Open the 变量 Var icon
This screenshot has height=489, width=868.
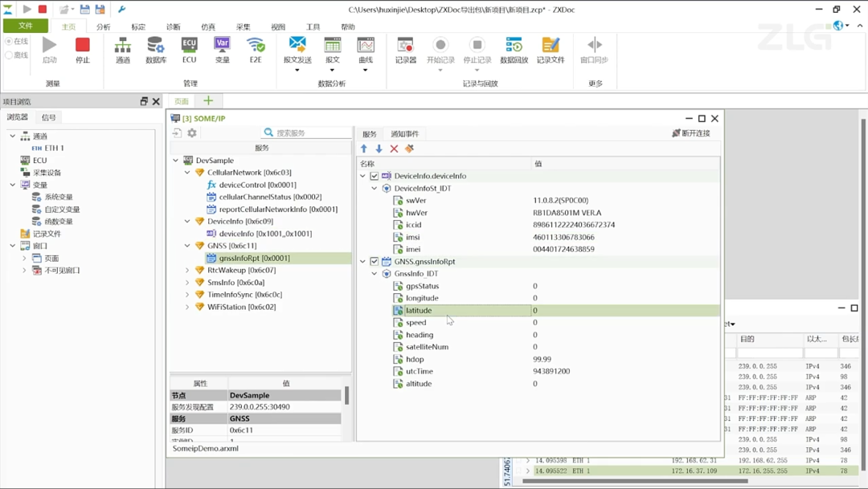(x=222, y=46)
